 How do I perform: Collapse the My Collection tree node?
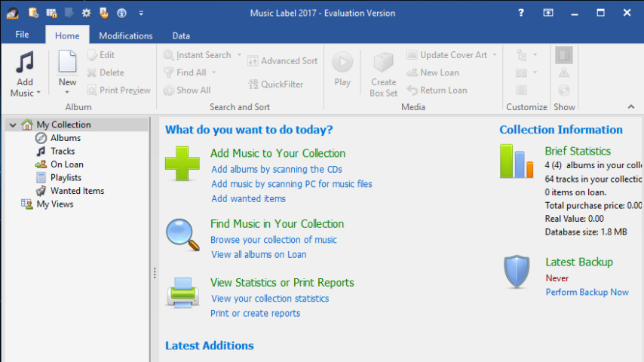(13, 125)
